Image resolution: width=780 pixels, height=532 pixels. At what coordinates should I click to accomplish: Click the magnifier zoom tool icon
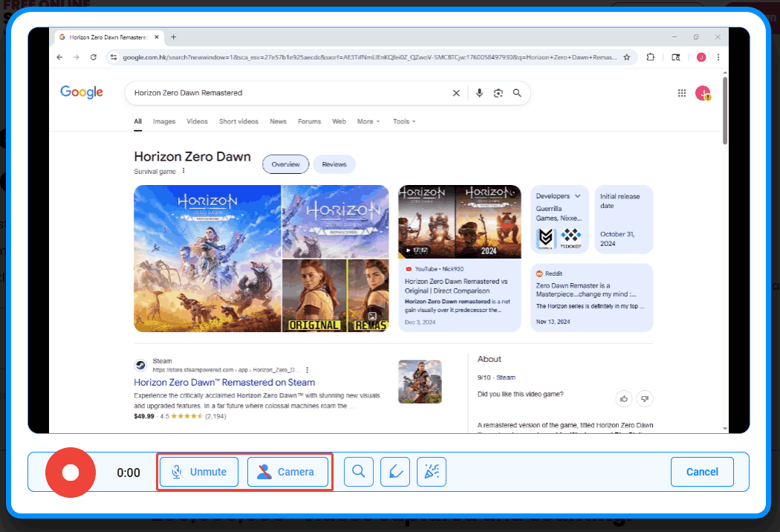click(359, 472)
